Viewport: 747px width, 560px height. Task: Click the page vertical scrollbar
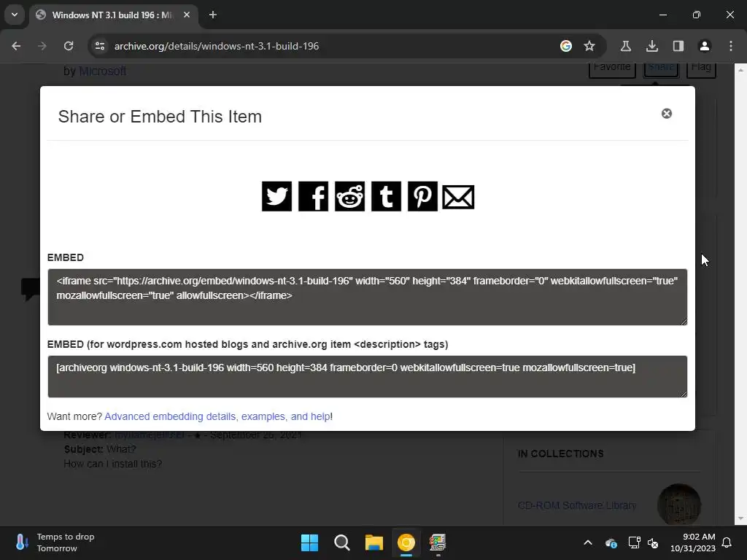(x=740, y=295)
